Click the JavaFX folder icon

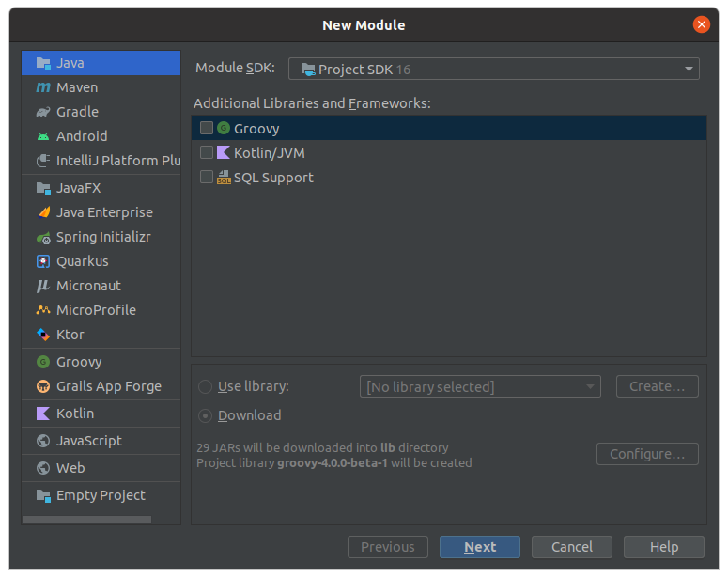(43, 188)
